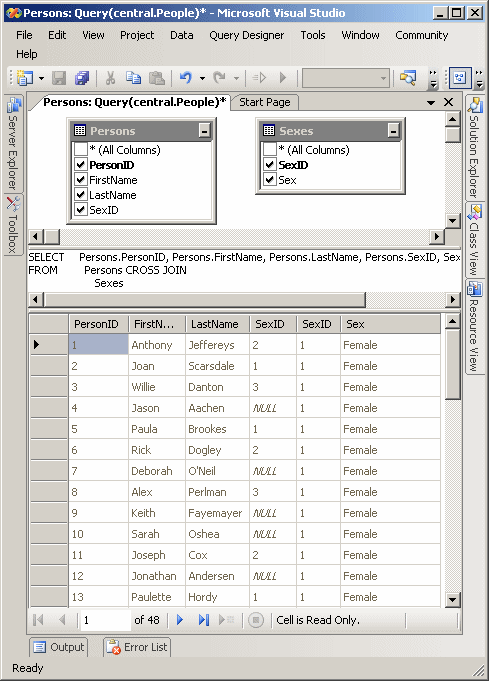Image resolution: width=489 pixels, height=681 pixels.
Task: Open the Redo history dropdown arrow
Action: (236, 79)
